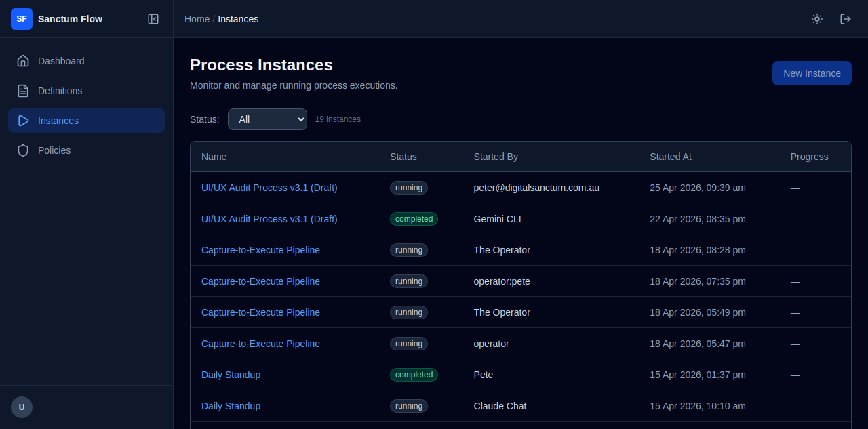The image size is (868, 429).
Task: Select the Claude Chat cell
Action: 500,406
